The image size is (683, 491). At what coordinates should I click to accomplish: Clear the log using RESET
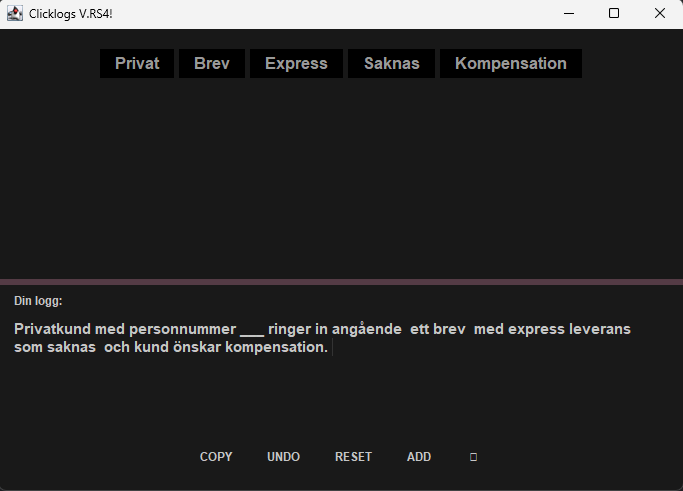pos(353,457)
